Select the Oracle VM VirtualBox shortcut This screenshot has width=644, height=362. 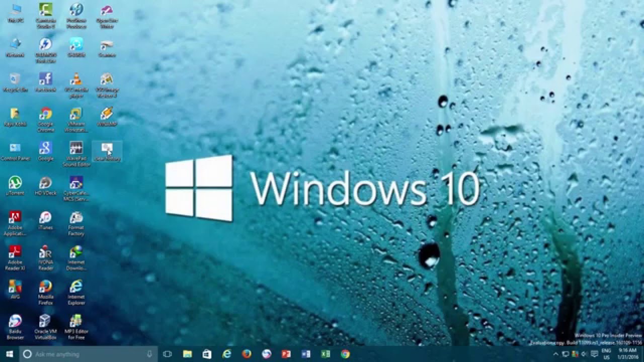tap(45, 327)
